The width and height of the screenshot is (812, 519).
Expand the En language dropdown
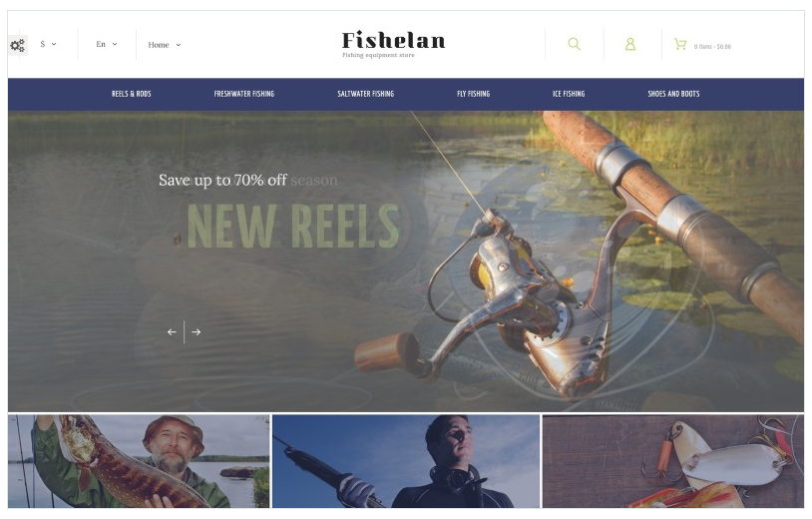tap(107, 44)
